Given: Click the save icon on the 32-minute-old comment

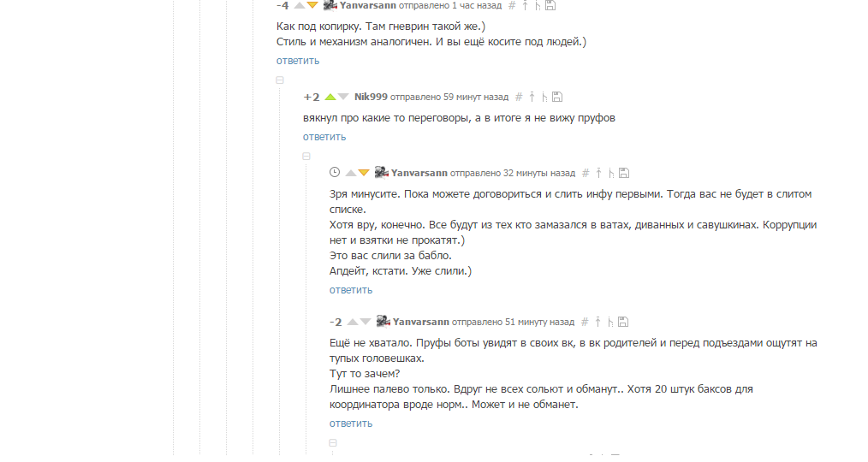Looking at the screenshot, I should pyautogui.click(x=624, y=173).
